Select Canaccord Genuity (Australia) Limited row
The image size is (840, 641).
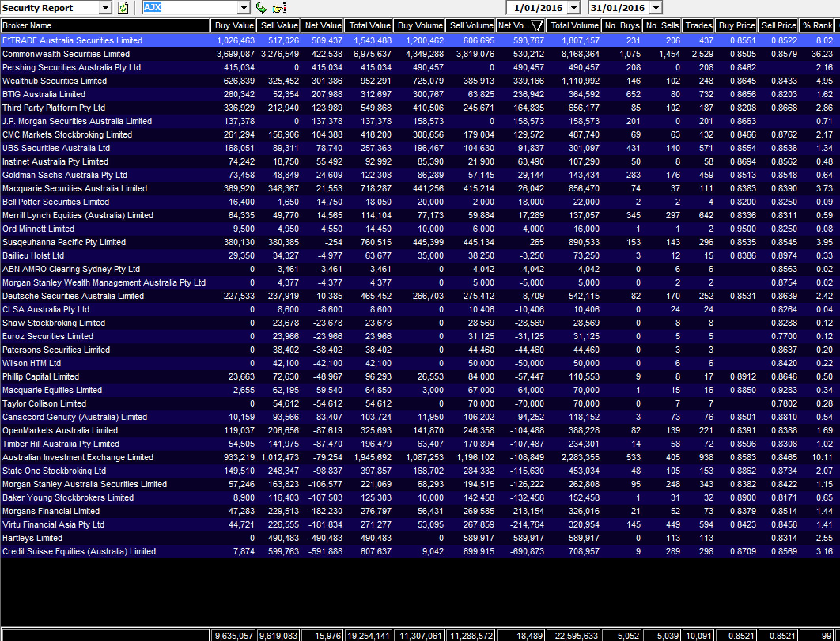pos(420,417)
